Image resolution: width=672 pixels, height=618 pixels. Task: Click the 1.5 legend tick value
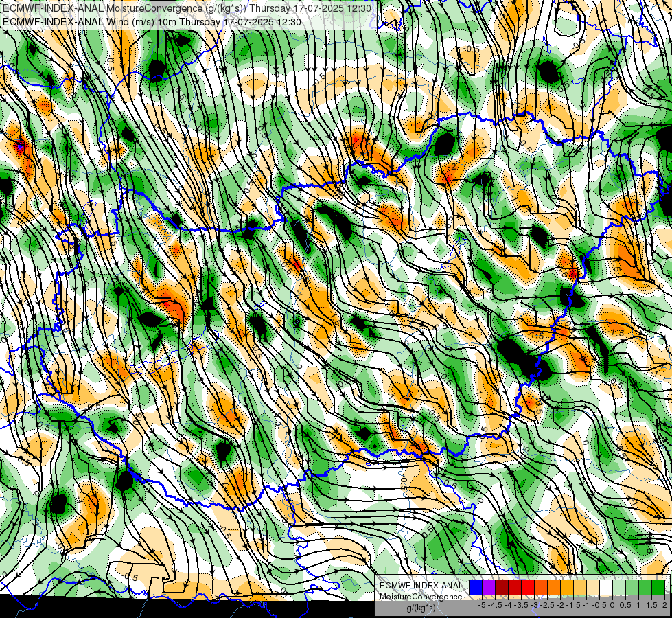(652, 605)
